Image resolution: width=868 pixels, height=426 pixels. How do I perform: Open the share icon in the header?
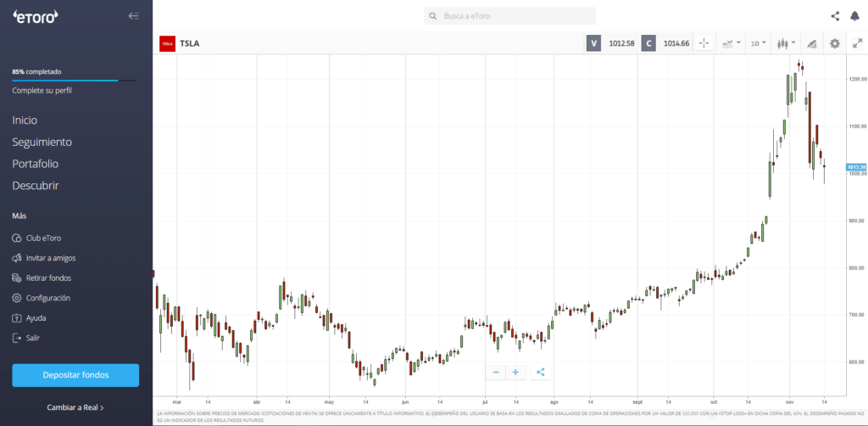(x=835, y=16)
